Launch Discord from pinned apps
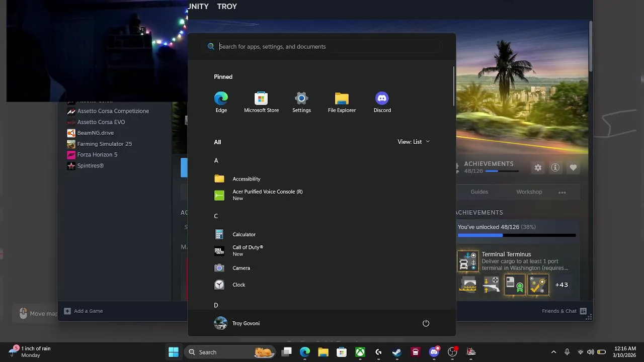 [x=382, y=102]
